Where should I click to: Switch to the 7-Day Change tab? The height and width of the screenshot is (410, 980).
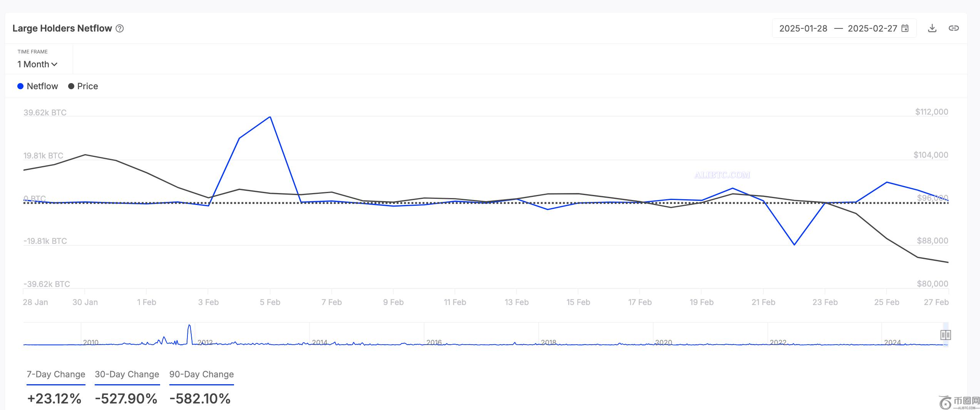[x=56, y=374]
